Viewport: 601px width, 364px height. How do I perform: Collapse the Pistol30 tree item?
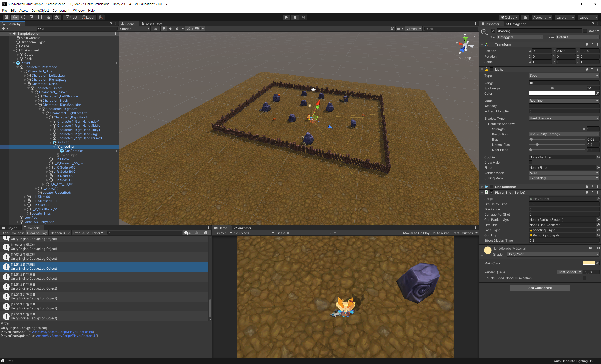point(51,142)
